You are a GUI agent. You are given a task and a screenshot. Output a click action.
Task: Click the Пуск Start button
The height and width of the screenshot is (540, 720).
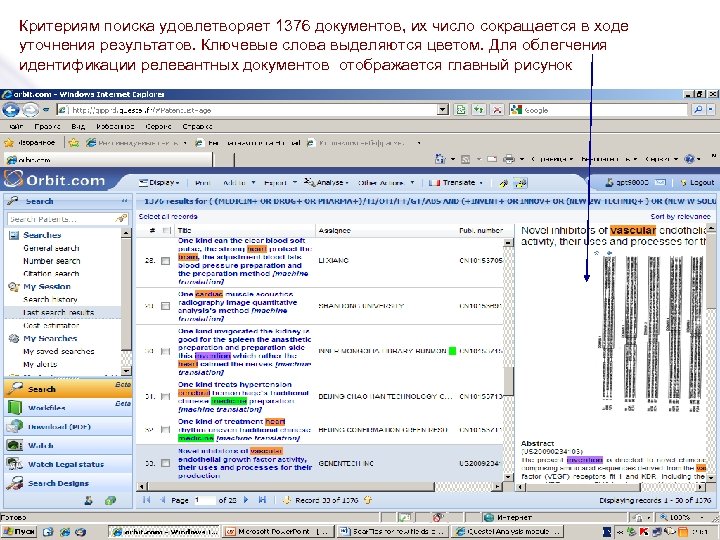click(x=19, y=532)
